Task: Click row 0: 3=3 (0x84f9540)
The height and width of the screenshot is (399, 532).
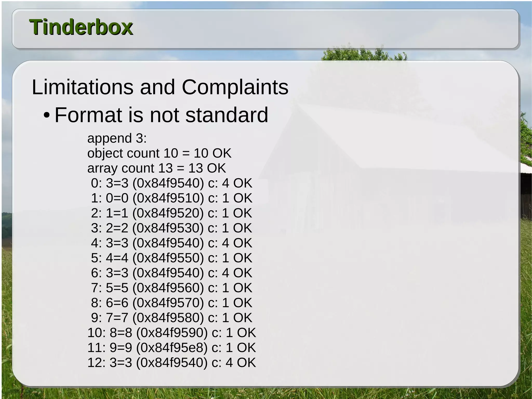Action: (171, 183)
